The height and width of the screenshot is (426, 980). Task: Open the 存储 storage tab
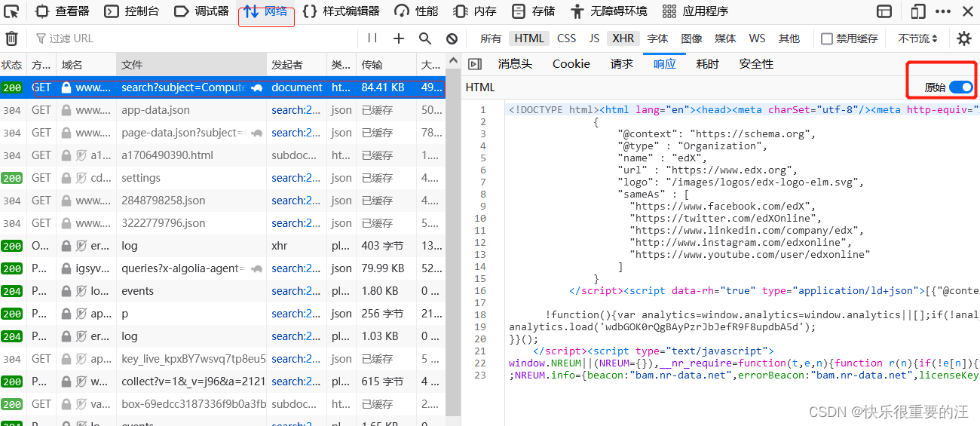tap(533, 11)
